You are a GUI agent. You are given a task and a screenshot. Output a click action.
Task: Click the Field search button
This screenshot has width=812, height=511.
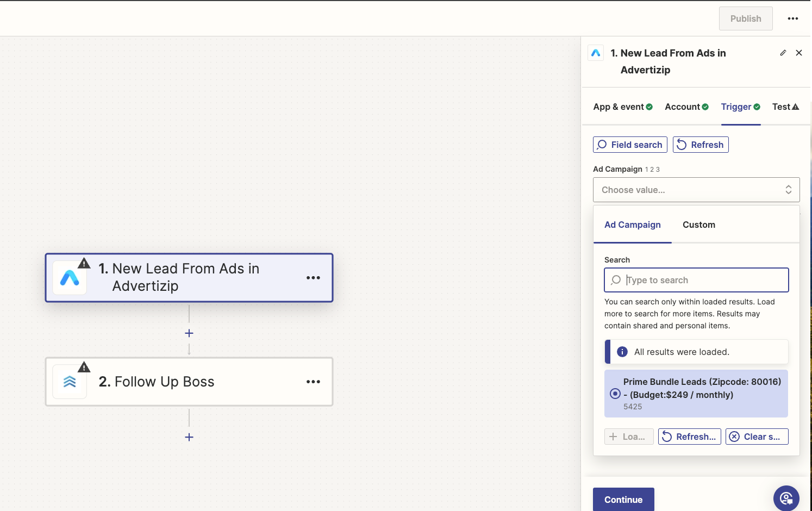coord(630,145)
